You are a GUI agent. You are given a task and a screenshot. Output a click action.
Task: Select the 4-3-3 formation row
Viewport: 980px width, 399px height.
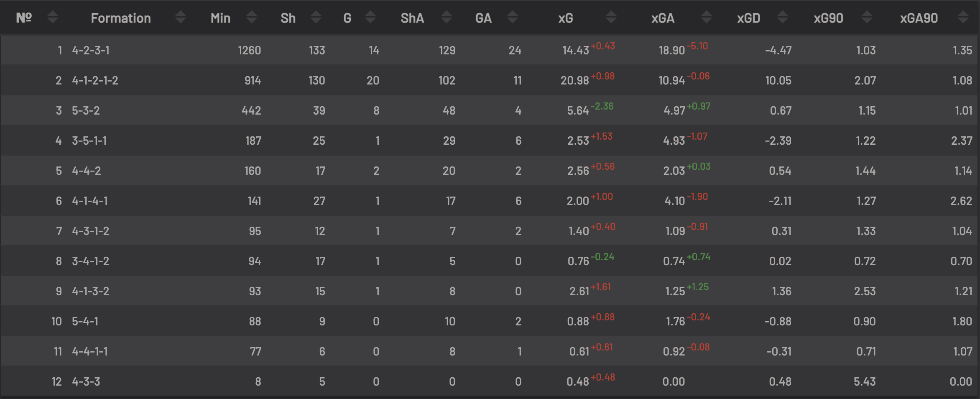pos(490,381)
